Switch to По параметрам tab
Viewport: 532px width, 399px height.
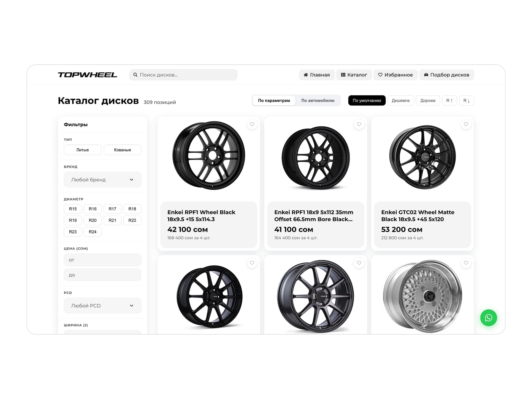pyautogui.click(x=274, y=100)
